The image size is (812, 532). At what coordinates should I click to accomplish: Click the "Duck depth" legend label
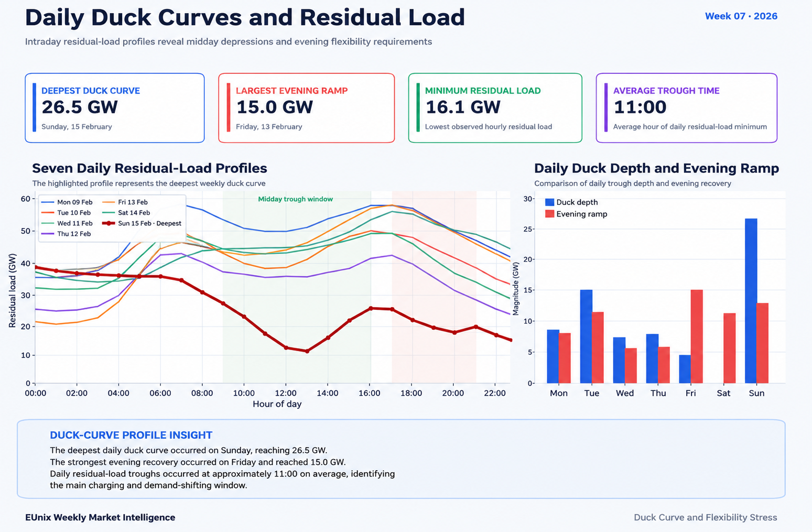(577, 202)
